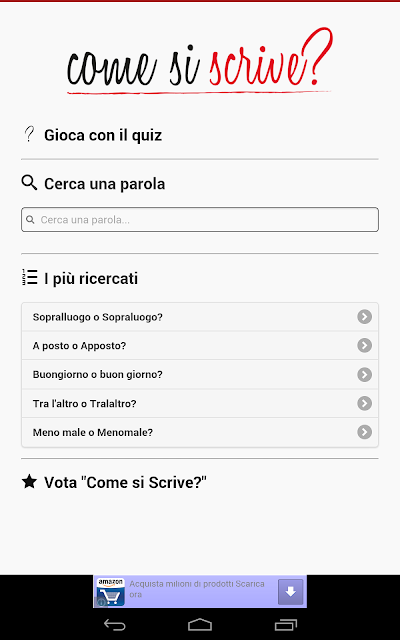The height and width of the screenshot is (640, 400).
Task: Open the Tra l'altro o Tralaltro entry
Action: [x=200, y=403]
